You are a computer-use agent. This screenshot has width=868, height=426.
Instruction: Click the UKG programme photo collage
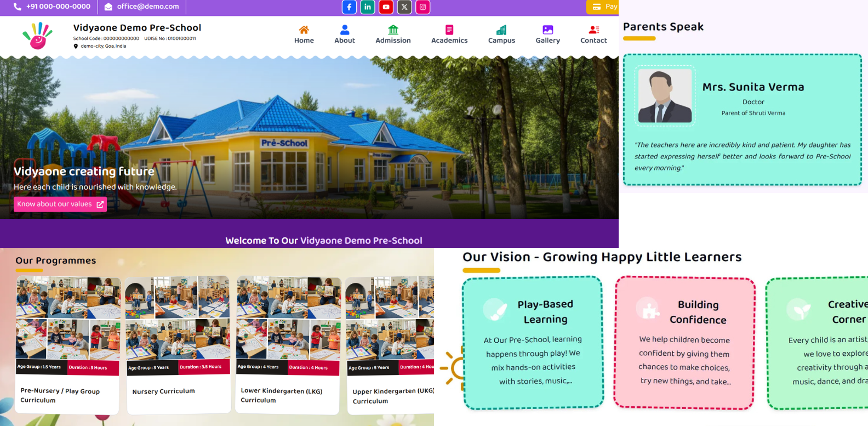point(390,318)
